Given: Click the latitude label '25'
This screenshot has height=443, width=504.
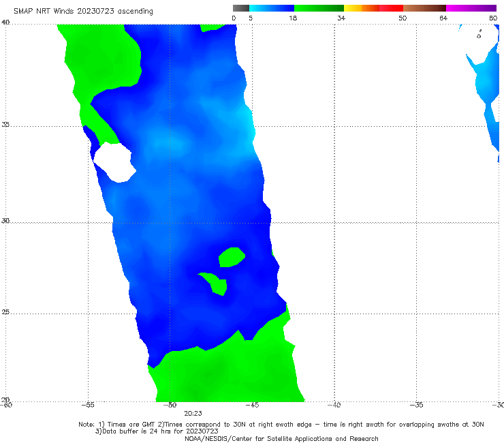Looking at the screenshot, I should [5, 312].
